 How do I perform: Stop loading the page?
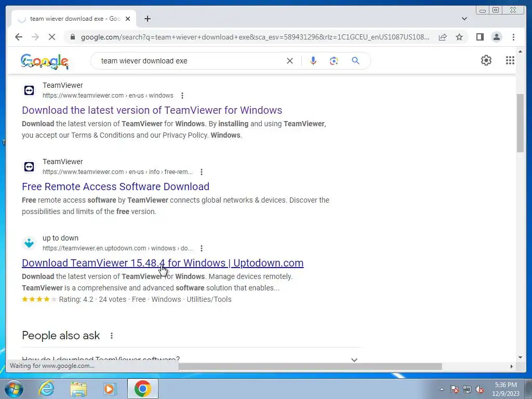[x=52, y=37]
